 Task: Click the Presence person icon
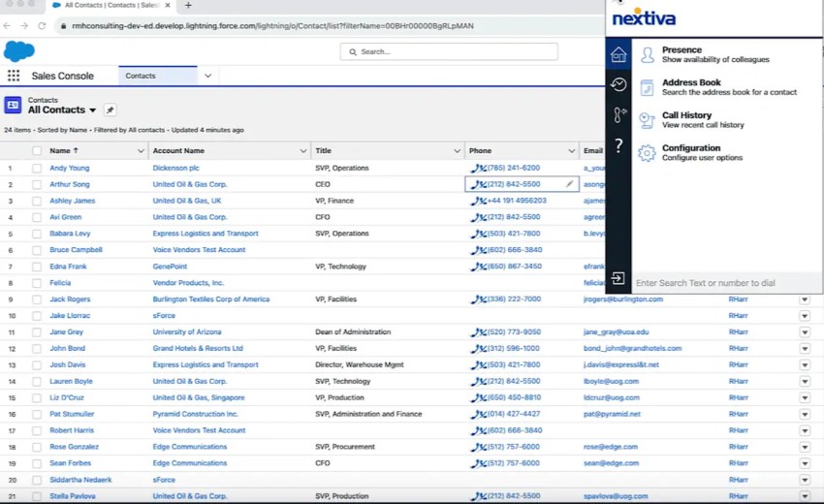[648, 54]
